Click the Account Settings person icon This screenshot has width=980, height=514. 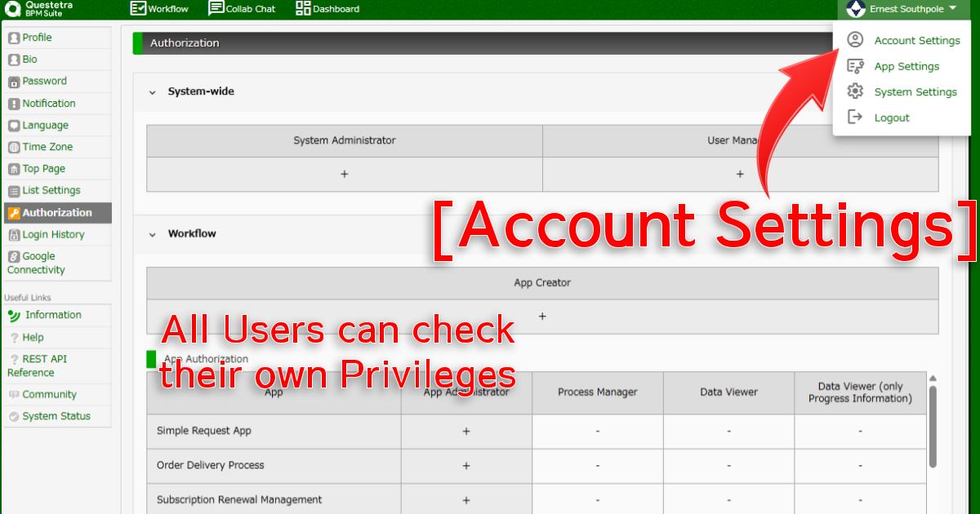(855, 40)
